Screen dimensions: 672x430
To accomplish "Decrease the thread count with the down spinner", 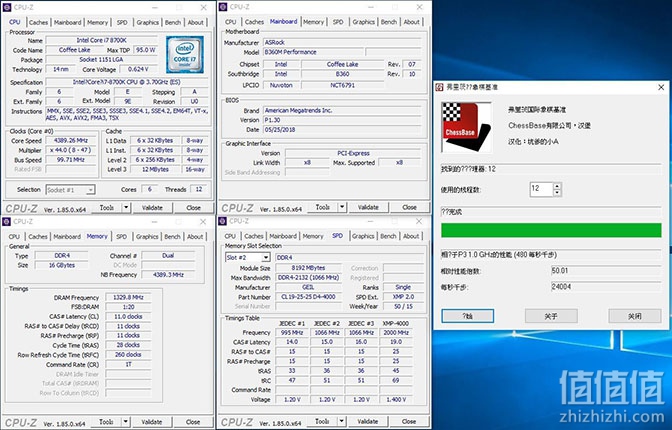I will pos(557,192).
